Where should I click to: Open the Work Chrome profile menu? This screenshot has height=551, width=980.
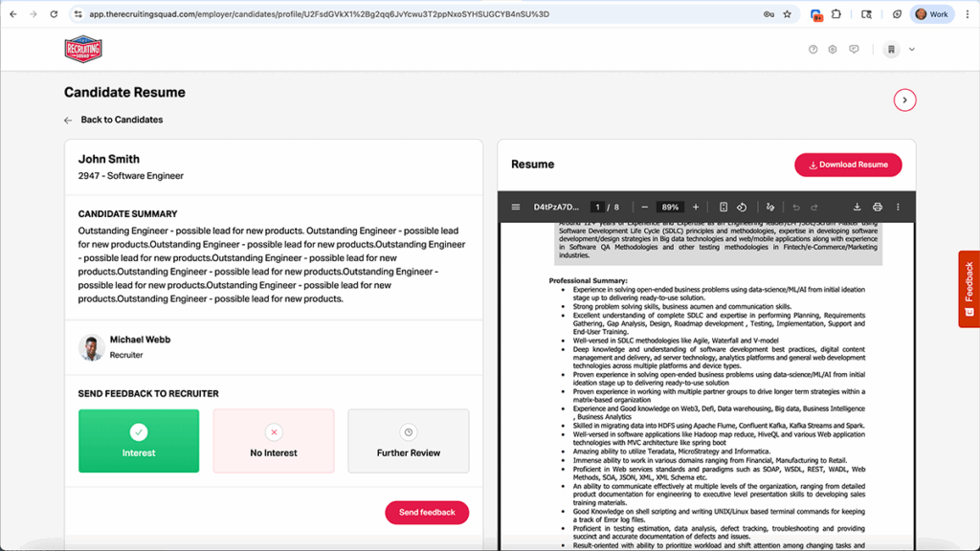(x=932, y=14)
